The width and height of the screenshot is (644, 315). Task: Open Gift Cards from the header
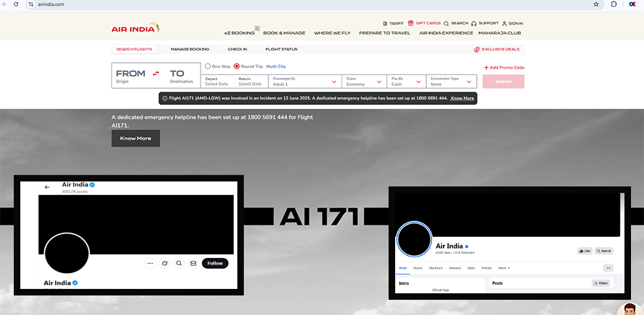click(x=424, y=23)
